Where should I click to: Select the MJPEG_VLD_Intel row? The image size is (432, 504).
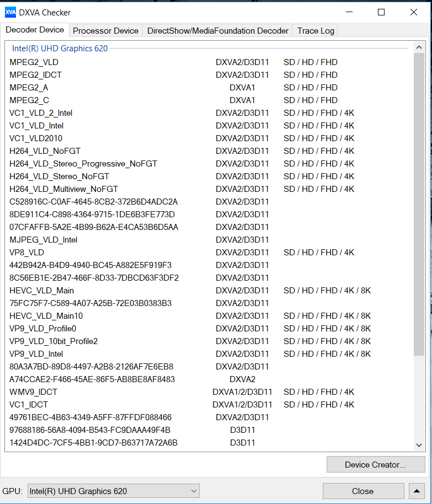pyautogui.click(x=209, y=240)
